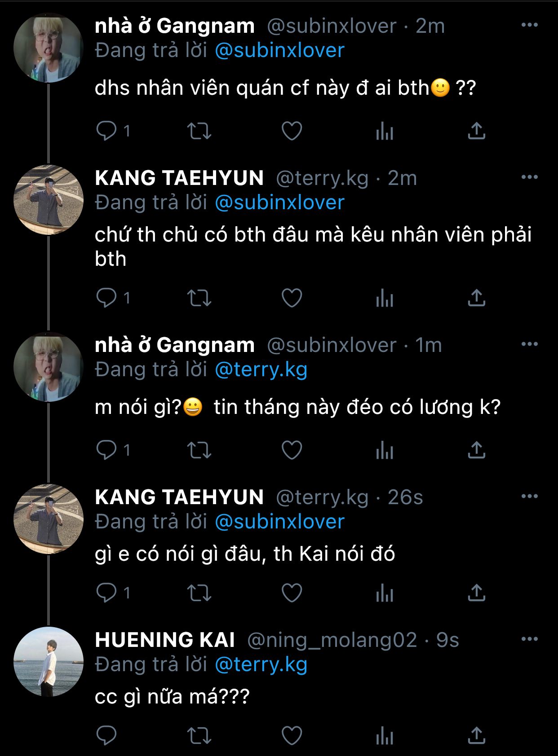Share the "m nói gì?" tweet
The width and height of the screenshot is (558, 756).
[x=477, y=450]
